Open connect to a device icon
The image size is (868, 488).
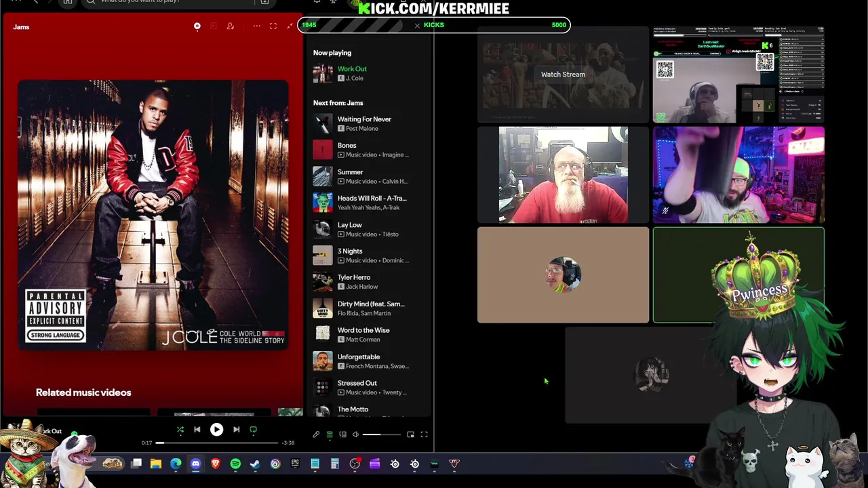click(342, 434)
